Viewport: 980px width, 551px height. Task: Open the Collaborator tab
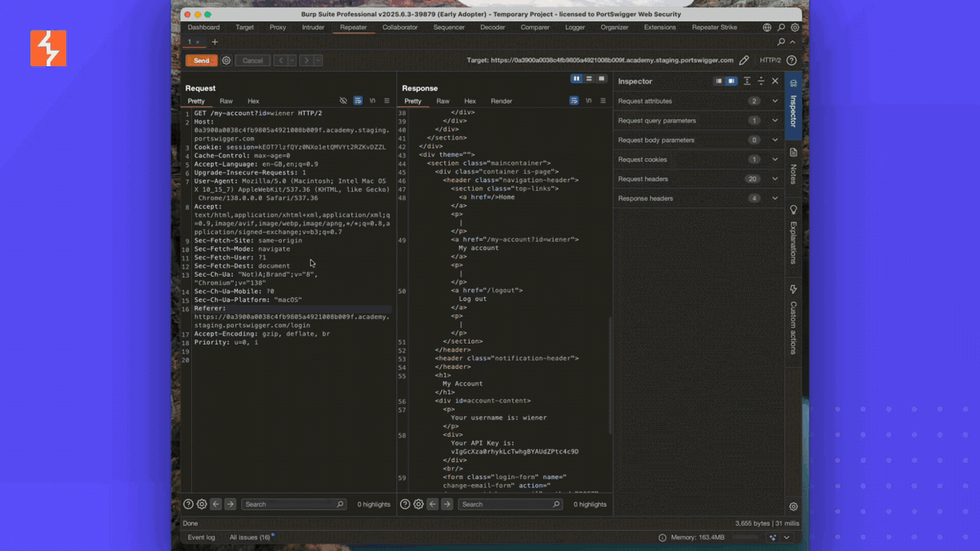[400, 27]
